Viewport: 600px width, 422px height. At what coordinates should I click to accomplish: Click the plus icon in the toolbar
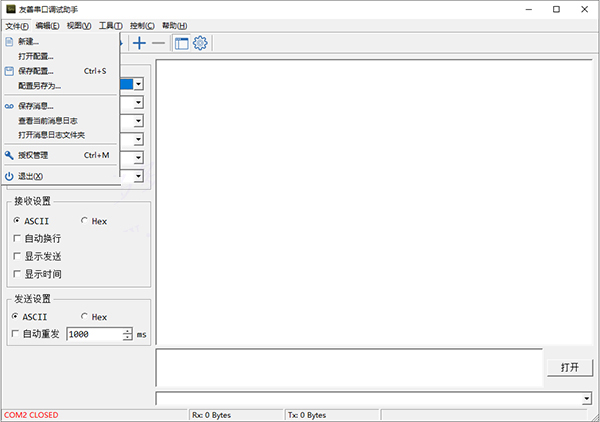click(139, 43)
